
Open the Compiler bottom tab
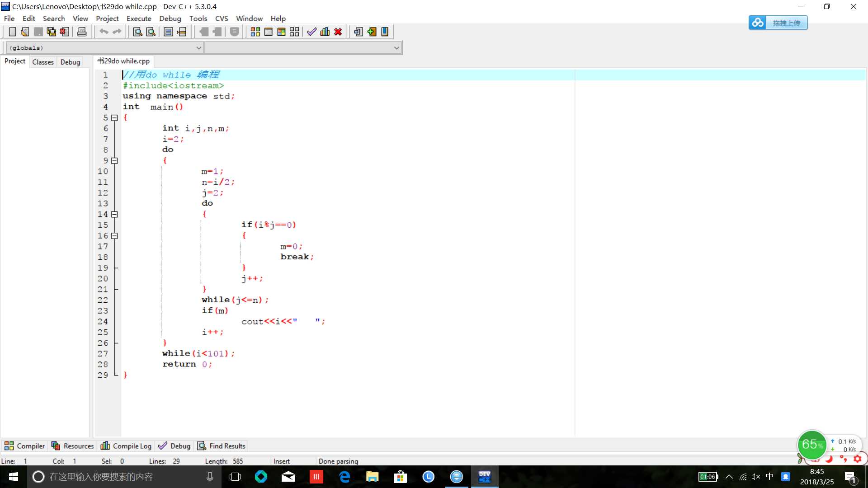click(x=24, y=446)
